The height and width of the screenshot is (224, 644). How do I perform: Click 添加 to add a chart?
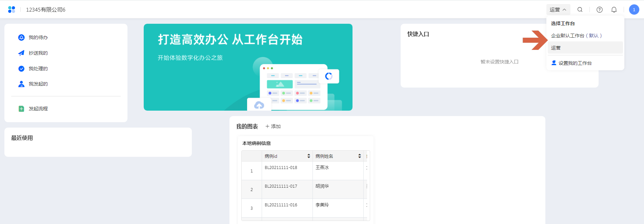pos(273,126)
